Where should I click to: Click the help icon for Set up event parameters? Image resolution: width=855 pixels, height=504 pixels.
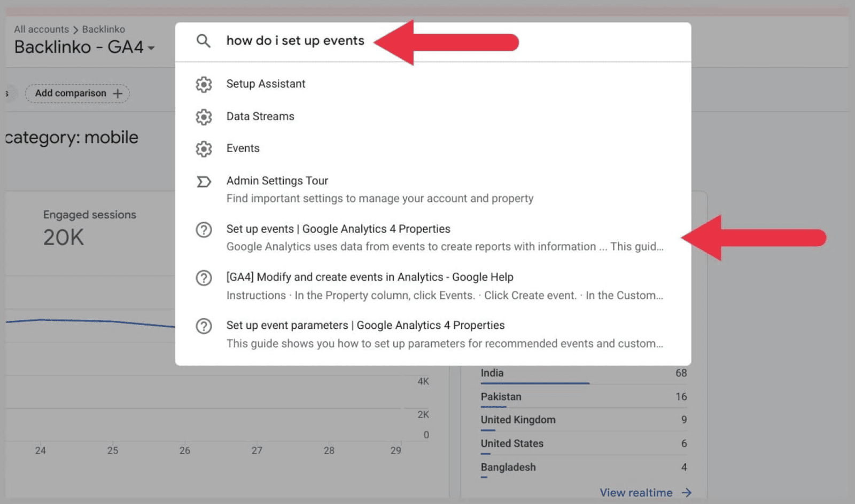click(x=204, y=326)
